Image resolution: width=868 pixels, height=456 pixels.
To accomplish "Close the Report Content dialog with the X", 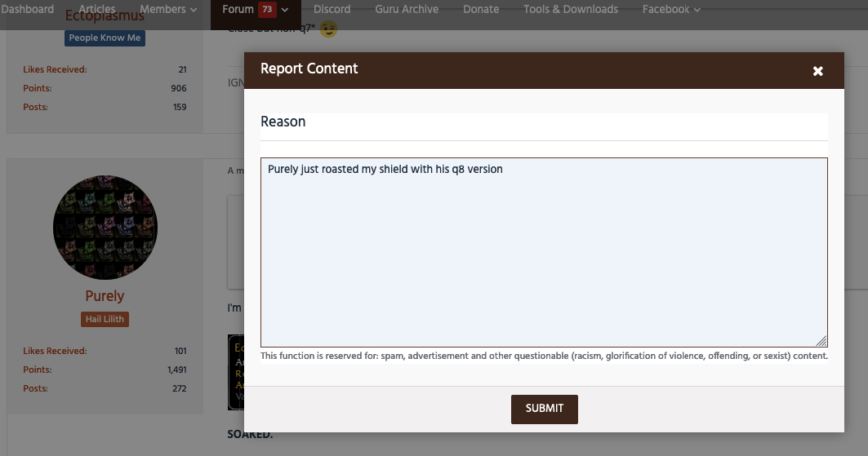I will pos(817,72).
